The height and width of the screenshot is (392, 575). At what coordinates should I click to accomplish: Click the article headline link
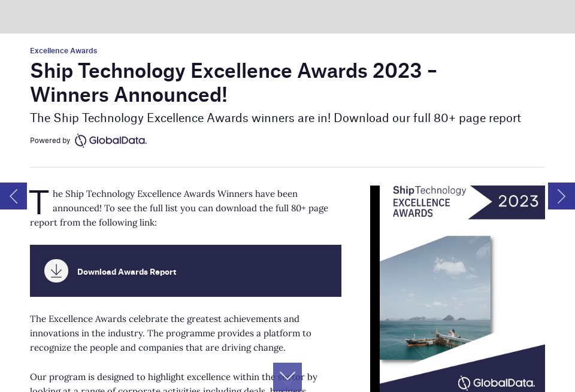pyautogui.click(x=234, y=83)
